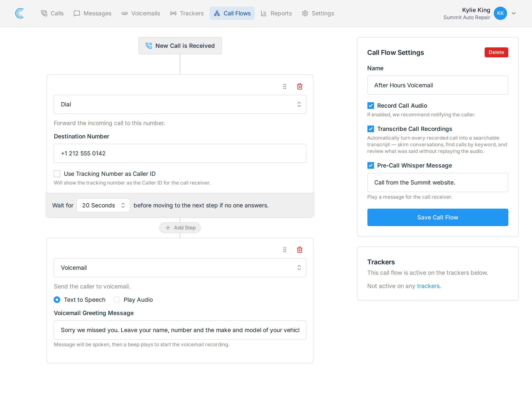Viewport: 532px width, 399px height.
Task: Click the Destination Number label
Action: pyautogui.click(x=81, y=136)
